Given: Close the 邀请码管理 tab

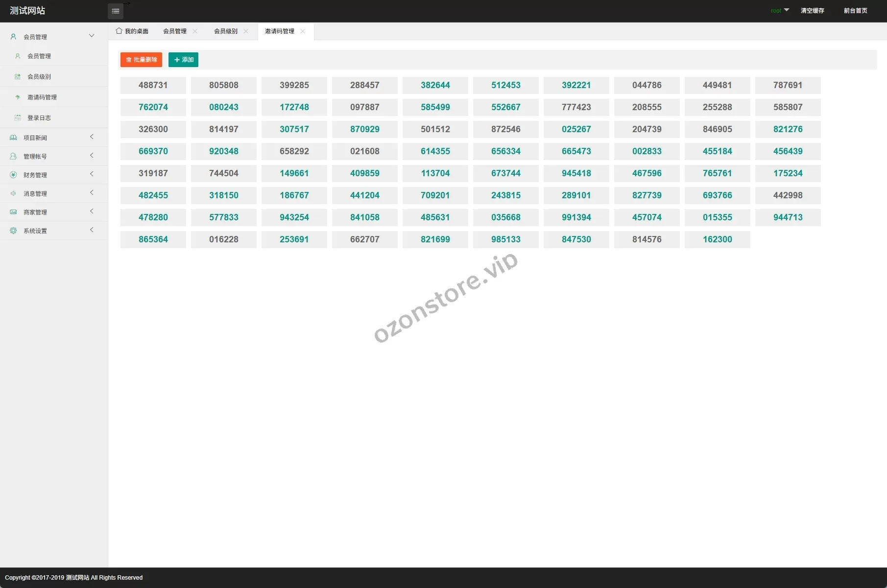Looking at the screenshot, I should (303, 31).
